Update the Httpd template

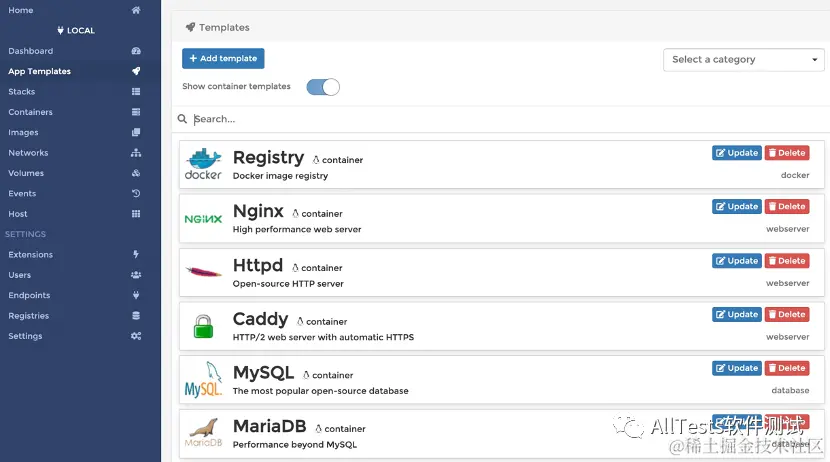(736, 261)
